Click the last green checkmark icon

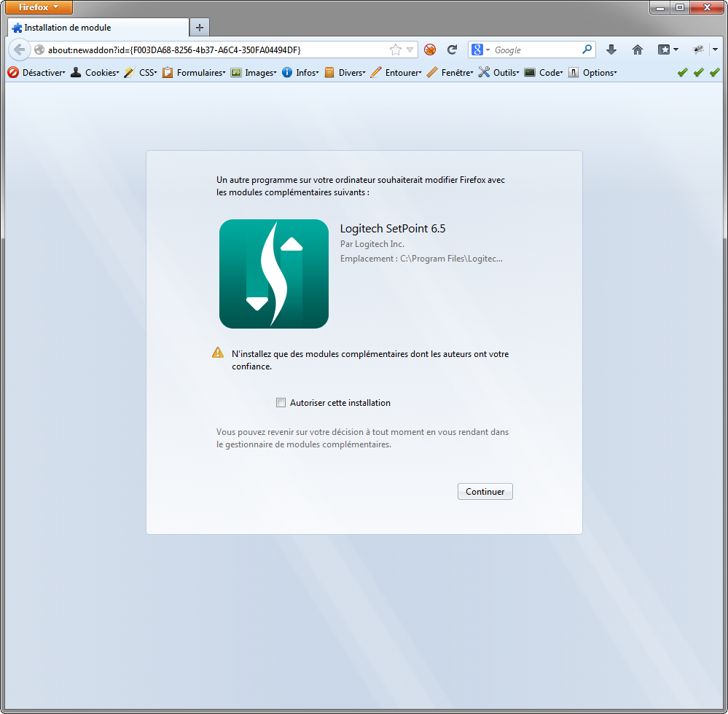[x=715, y=72]
